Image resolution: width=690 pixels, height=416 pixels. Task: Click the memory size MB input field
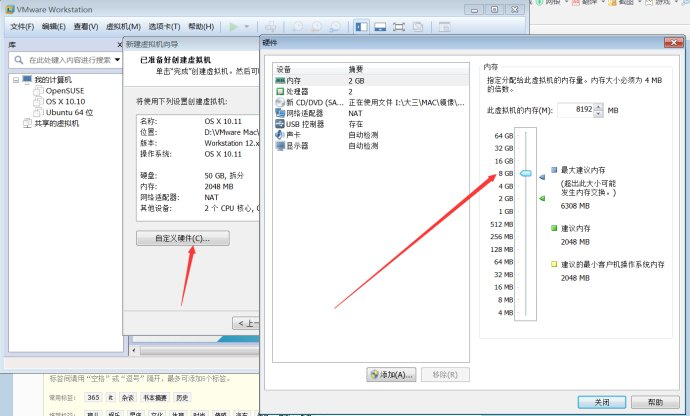click(x=575, y=110)
